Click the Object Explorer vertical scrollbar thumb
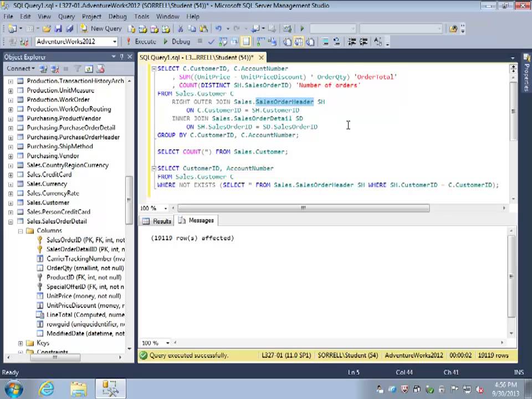 pyautogui.click(x=129, y=200)
